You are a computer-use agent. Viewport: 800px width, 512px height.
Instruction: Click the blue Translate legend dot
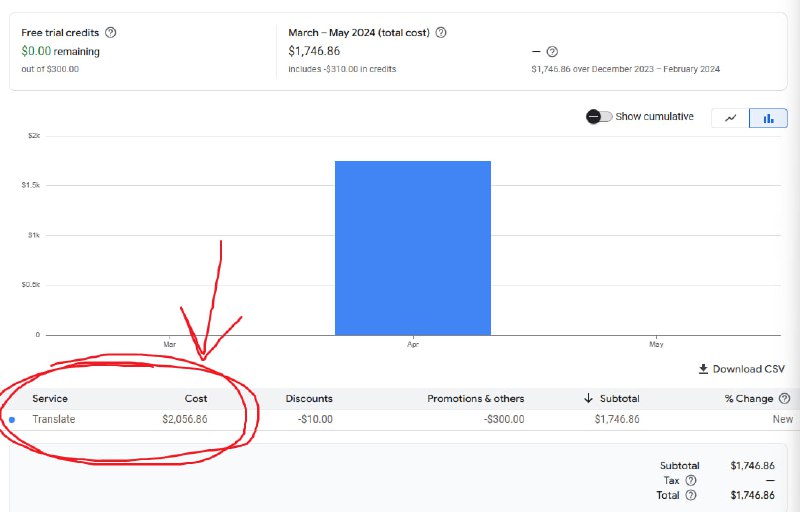(12, 419)
